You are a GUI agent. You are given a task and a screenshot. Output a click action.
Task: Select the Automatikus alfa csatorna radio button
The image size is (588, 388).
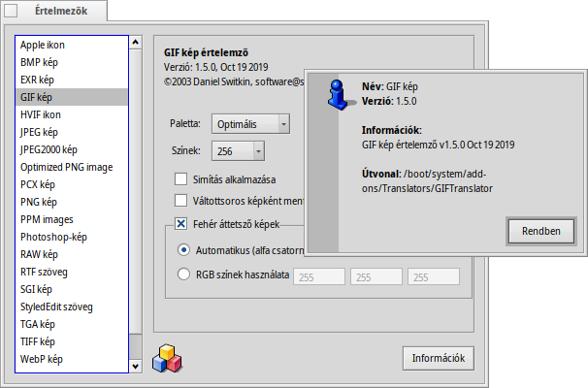point(184,249)
